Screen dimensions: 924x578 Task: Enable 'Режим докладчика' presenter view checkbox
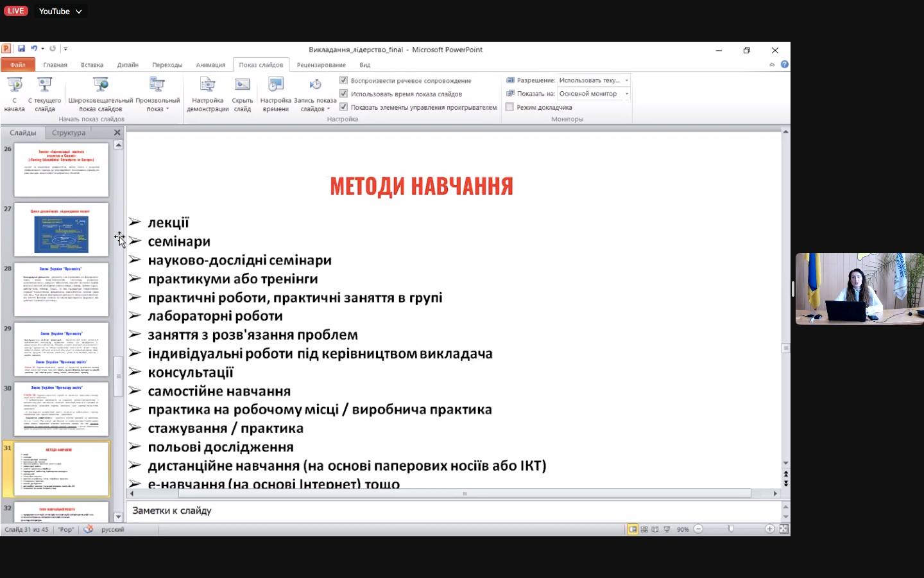click(510, 107)
